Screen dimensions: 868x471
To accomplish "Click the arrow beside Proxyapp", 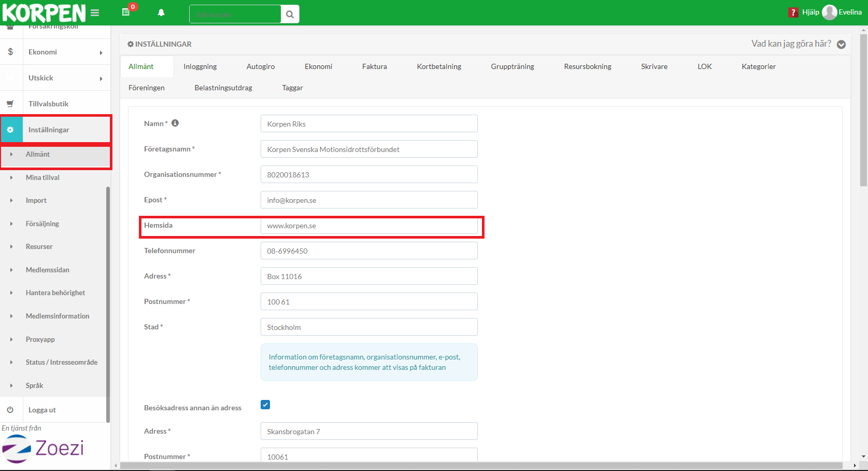I will [11, 339].
